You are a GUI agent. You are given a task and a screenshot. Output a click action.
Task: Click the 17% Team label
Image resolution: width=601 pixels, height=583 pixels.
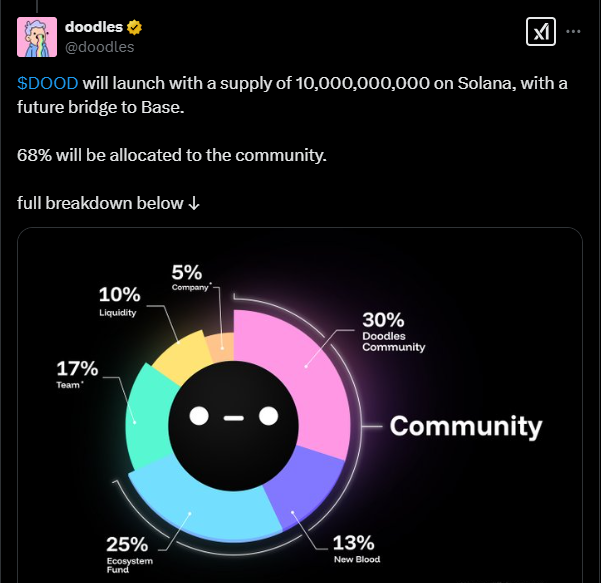coord(77,374)
